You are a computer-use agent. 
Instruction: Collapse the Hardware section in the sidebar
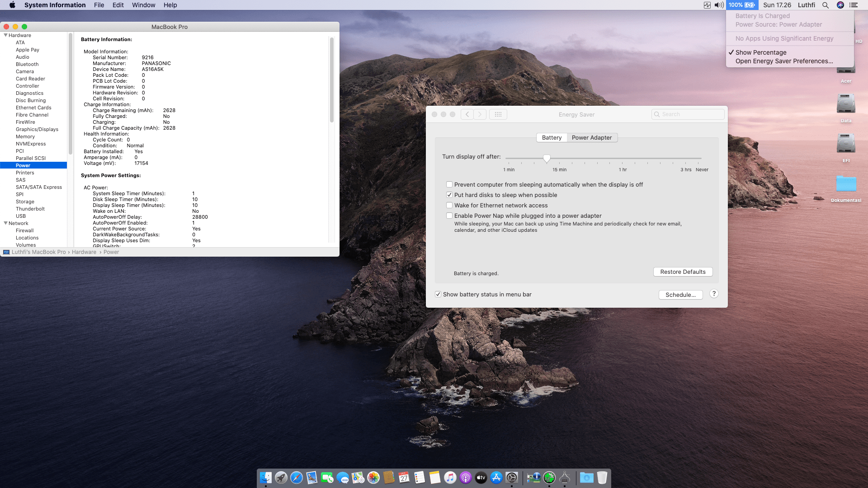[5, 35]
